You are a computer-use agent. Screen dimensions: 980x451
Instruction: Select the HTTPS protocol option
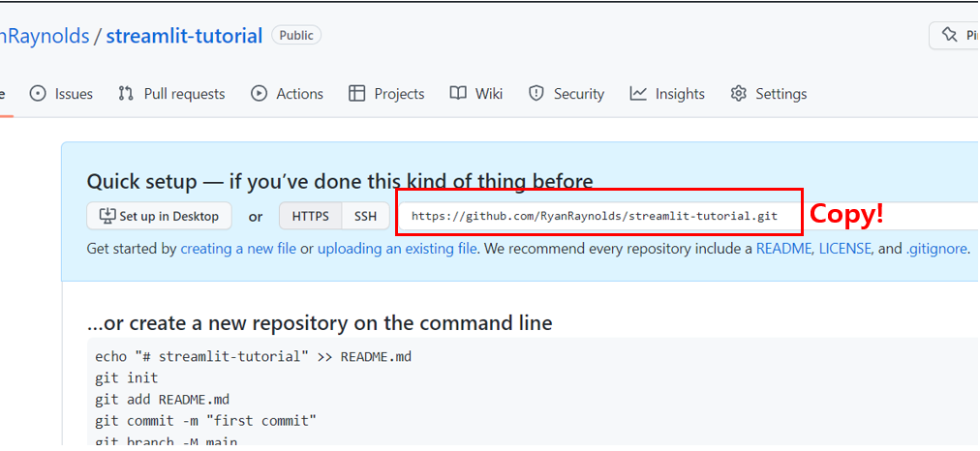tap(311, 216)
